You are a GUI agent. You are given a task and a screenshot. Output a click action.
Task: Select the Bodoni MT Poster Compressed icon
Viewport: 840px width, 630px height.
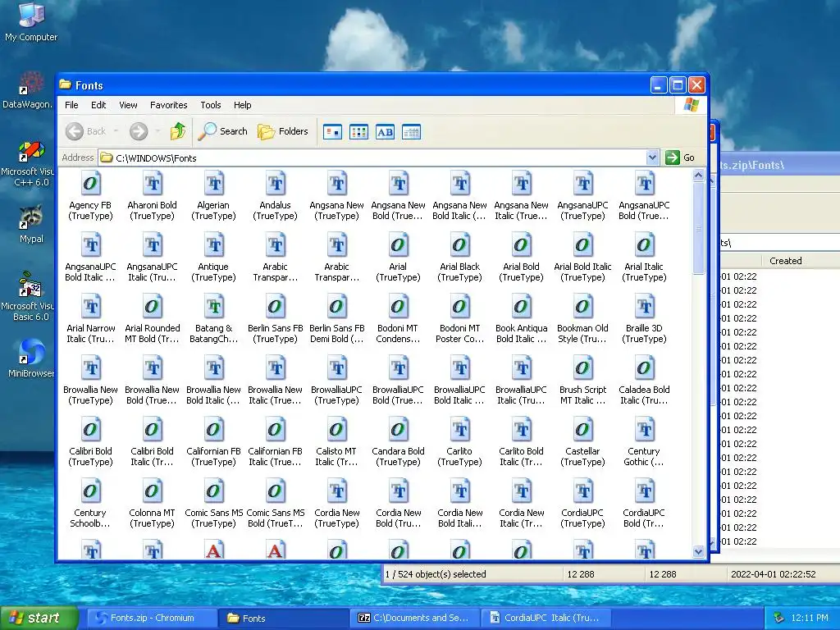tap(459, 307)
